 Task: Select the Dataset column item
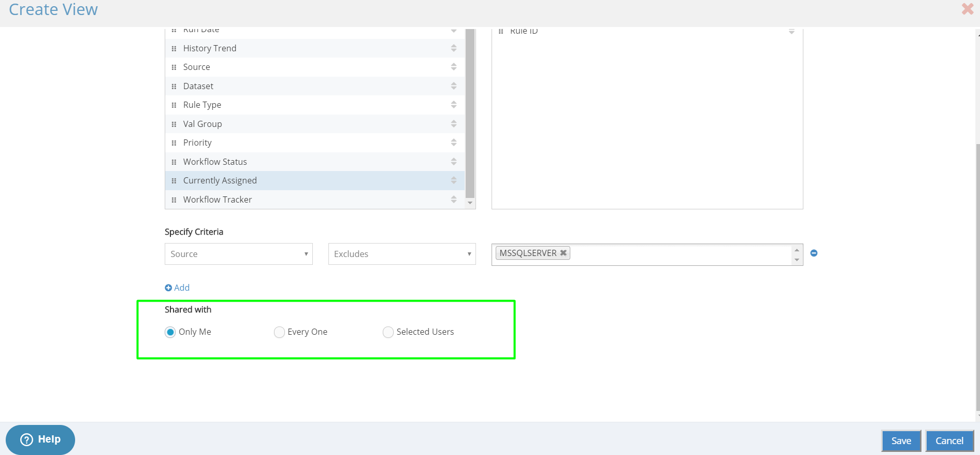coord(315,86)
